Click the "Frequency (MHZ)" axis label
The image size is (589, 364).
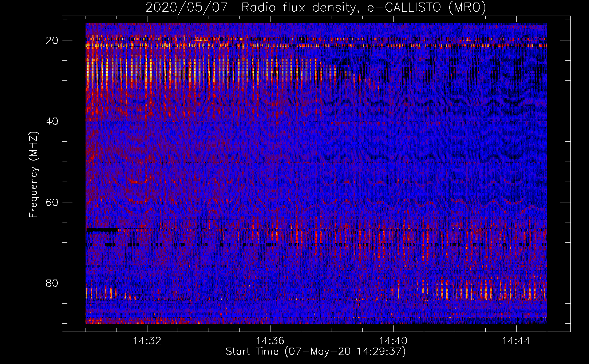pyautogui.click(x=33, y=175)
